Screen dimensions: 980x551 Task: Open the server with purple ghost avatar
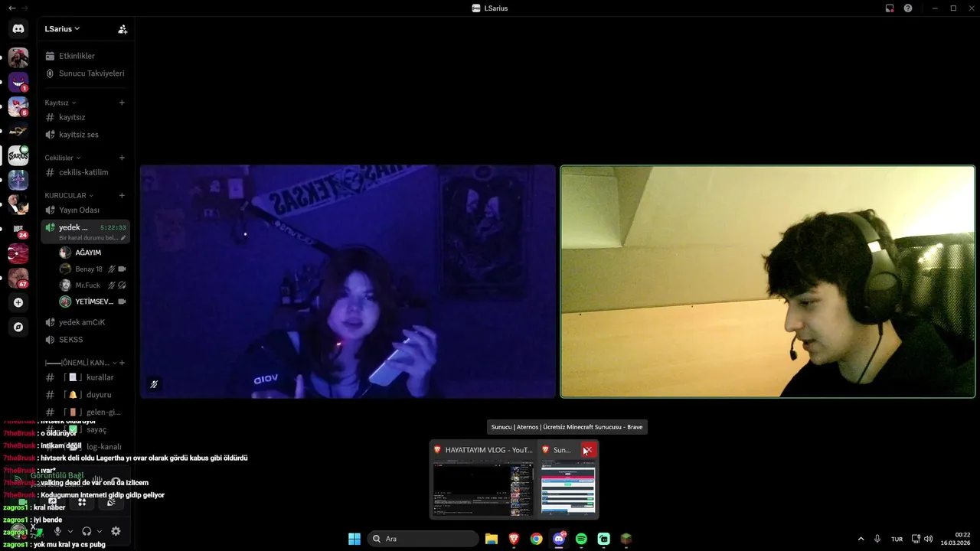18,82
